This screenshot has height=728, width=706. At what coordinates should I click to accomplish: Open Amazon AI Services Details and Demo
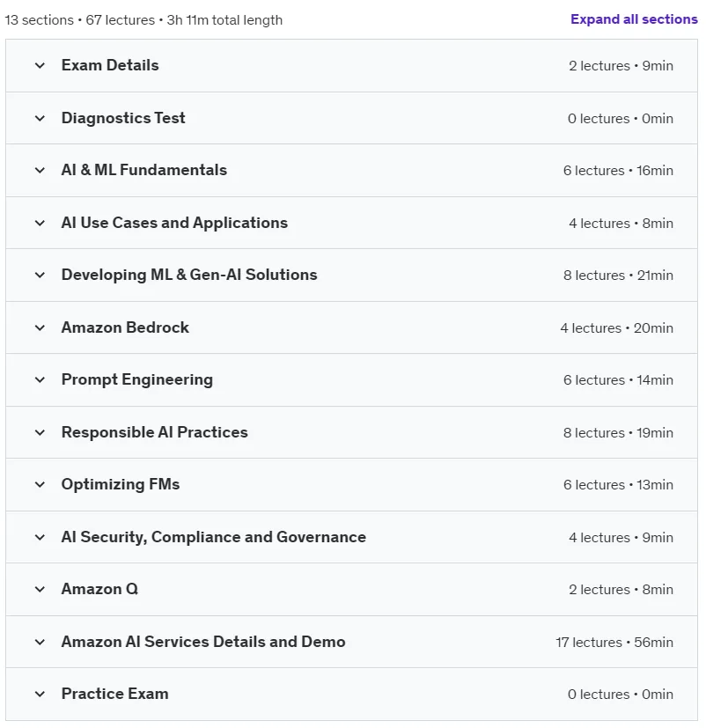(x=351, y=642)
